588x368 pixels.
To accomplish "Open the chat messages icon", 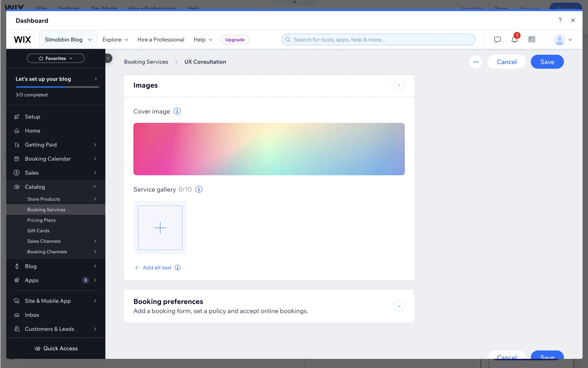I will (497, 40).
